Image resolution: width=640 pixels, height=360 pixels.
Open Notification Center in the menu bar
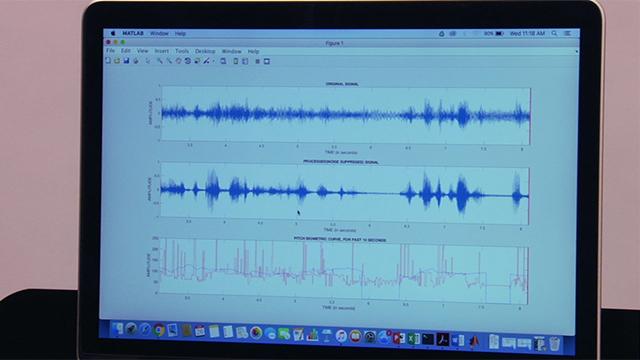coord(567,33)
